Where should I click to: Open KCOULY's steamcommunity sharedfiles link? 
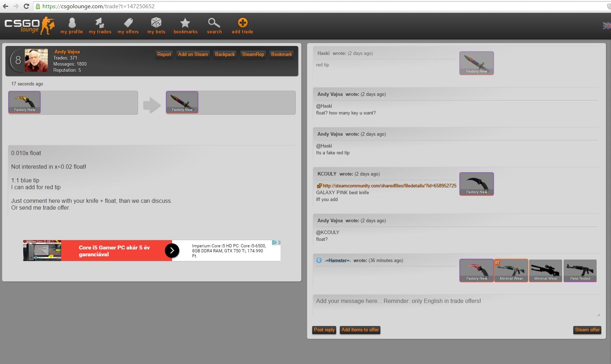pyautogui.click(x=389, y=186)
